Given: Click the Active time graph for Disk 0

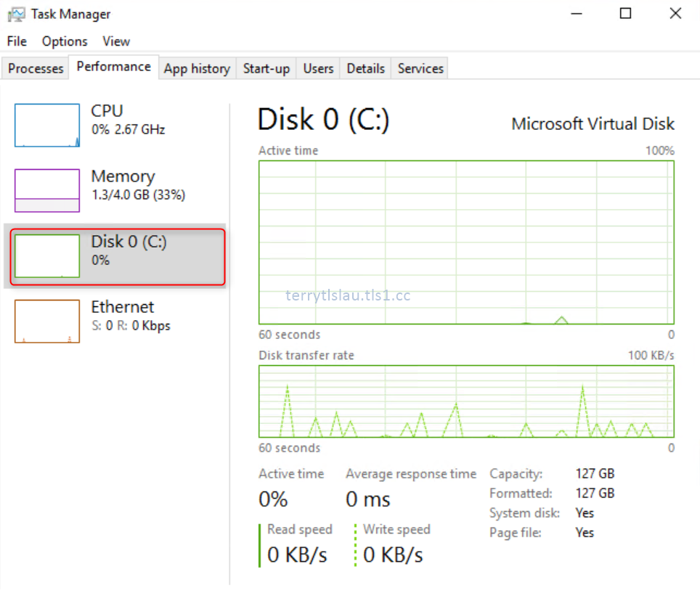Looking at the screenshot, I should click(x=465, y=240).
